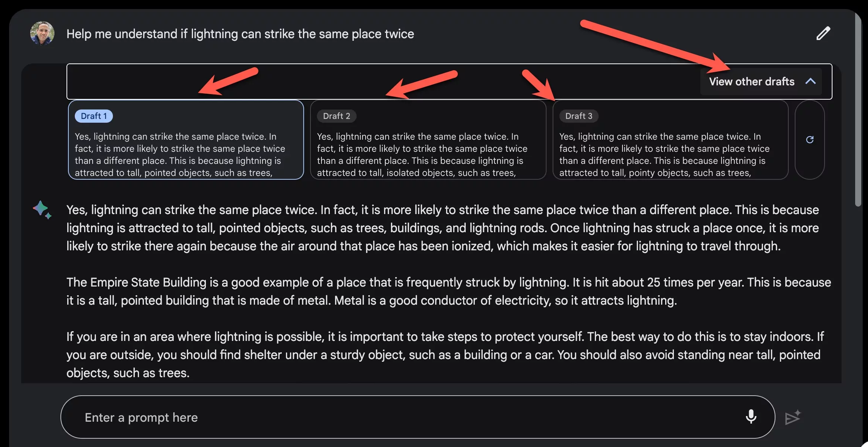Viewport: 868px width, 447px height.
Task: Click the paragraph about staying indoors
Action: (445, 355)
